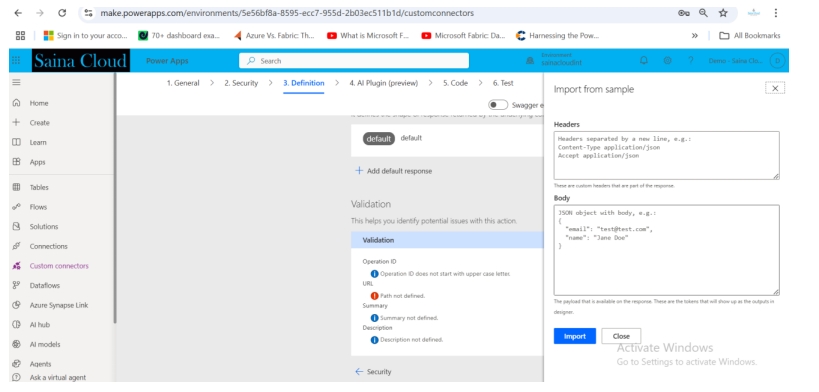Select step 2. Security
Screen dimensions: 819x392
(x=241, y=83)
